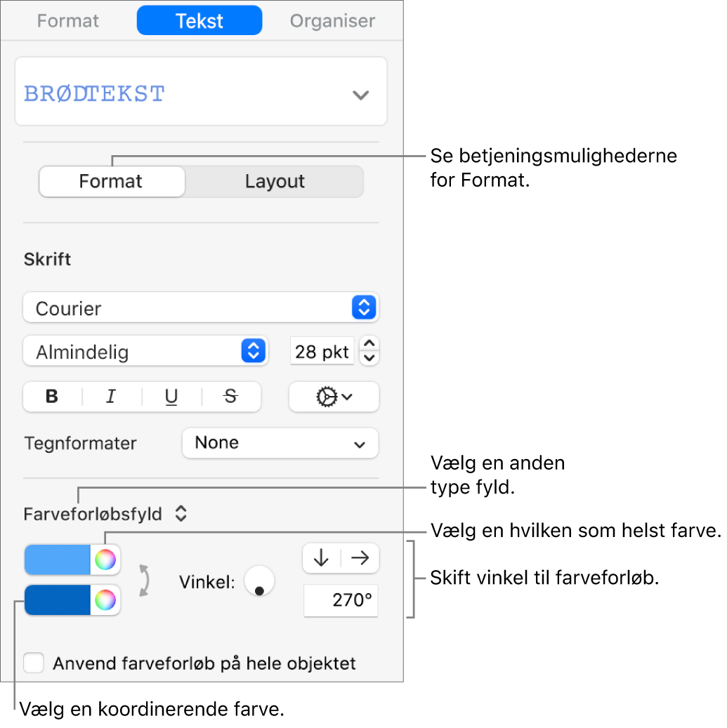The width and height of the screenshot is (727, 728).
Task: Swap the two gradient colors
Action: pyautogui.click(x=144, y=580)
